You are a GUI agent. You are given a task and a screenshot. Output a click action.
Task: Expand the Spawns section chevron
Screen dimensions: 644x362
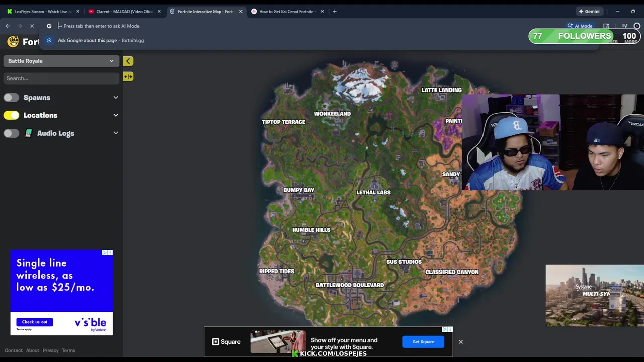[116, 98]
